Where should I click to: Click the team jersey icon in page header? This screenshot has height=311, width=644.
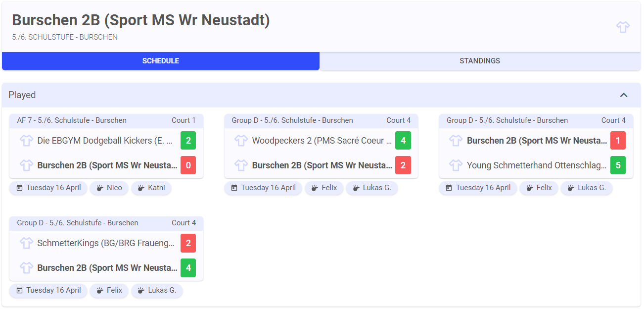tap(623, 27)
